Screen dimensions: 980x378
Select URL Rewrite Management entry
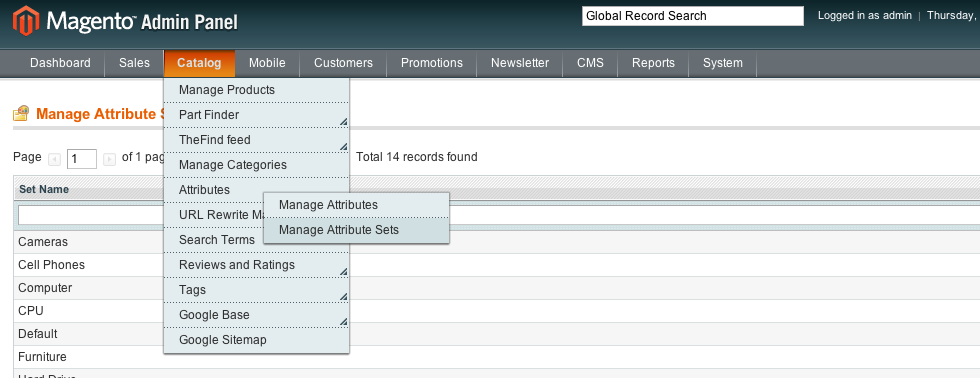pyautogui.click(x=214, y=215)
